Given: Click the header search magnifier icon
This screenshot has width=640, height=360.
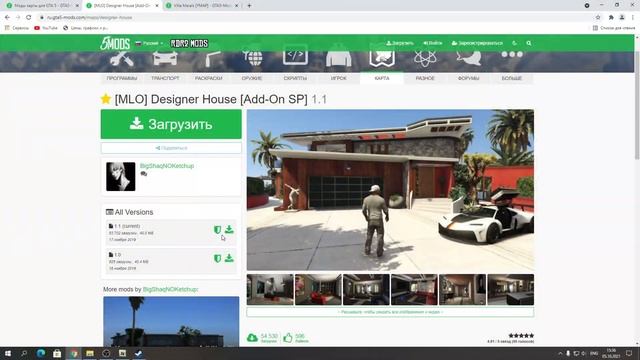Looking at the screenshot, I should tap(529, 43).
